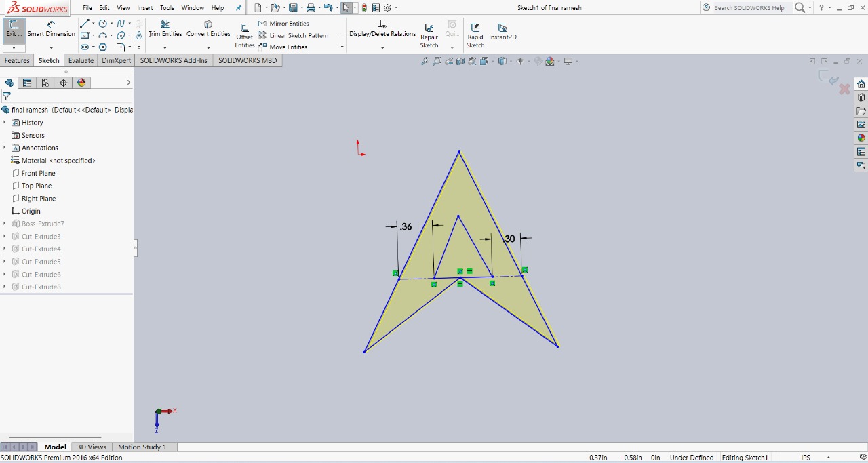
Task: Select the Polygon sketch tool
Action: (x=103, y=47)
